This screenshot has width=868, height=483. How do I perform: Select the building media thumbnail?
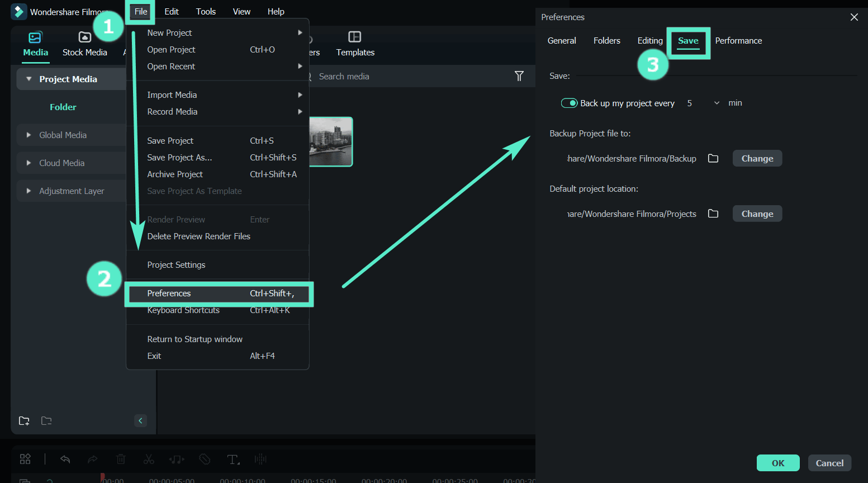[330, 142]
